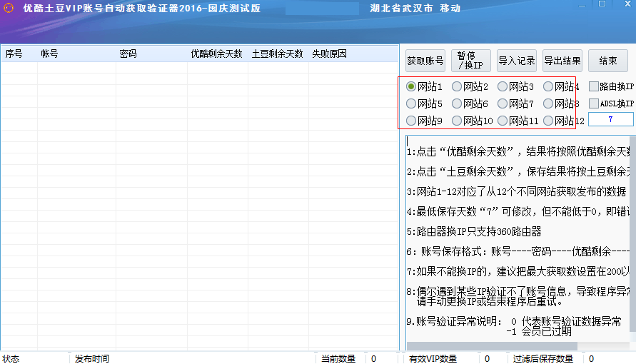Click the 导入记录 button
The height and width of the screenshot is (364, 636).
pos(517,61)
